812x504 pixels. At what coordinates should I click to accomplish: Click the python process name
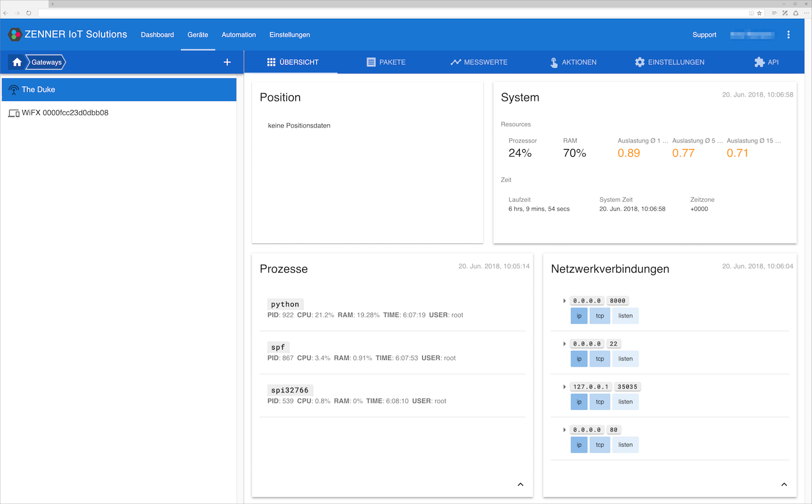pyautogui.click(x=285, y=304)
